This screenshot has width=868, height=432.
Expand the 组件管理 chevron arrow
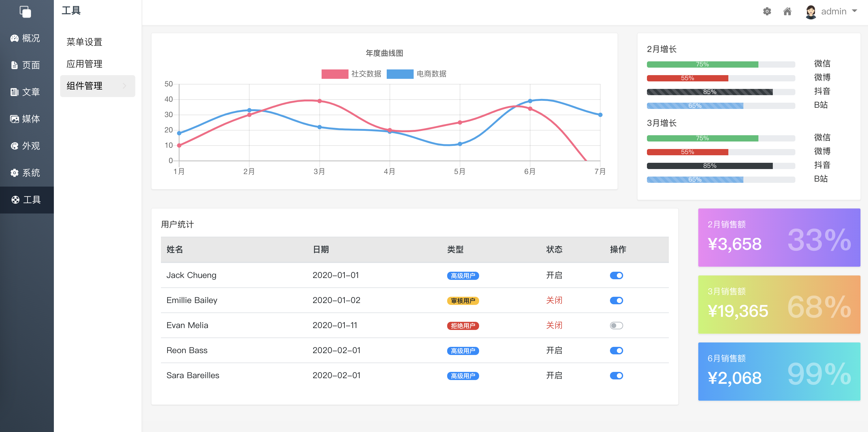click(124, 86)
